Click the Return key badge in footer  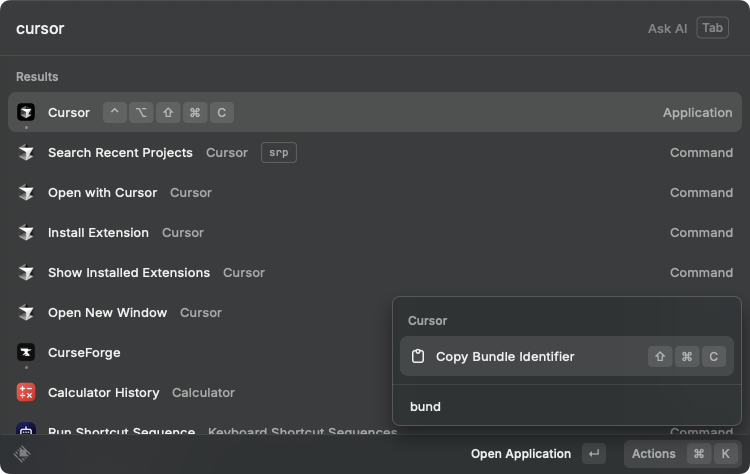594,454
